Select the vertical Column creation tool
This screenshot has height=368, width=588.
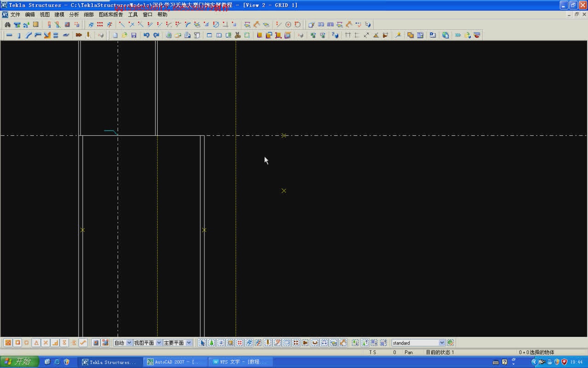point(19,35)
